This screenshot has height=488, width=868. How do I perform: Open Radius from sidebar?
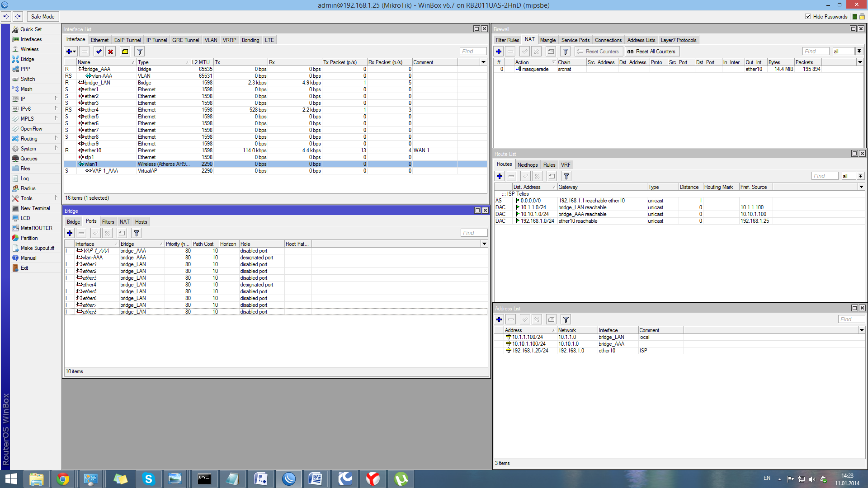28,188
